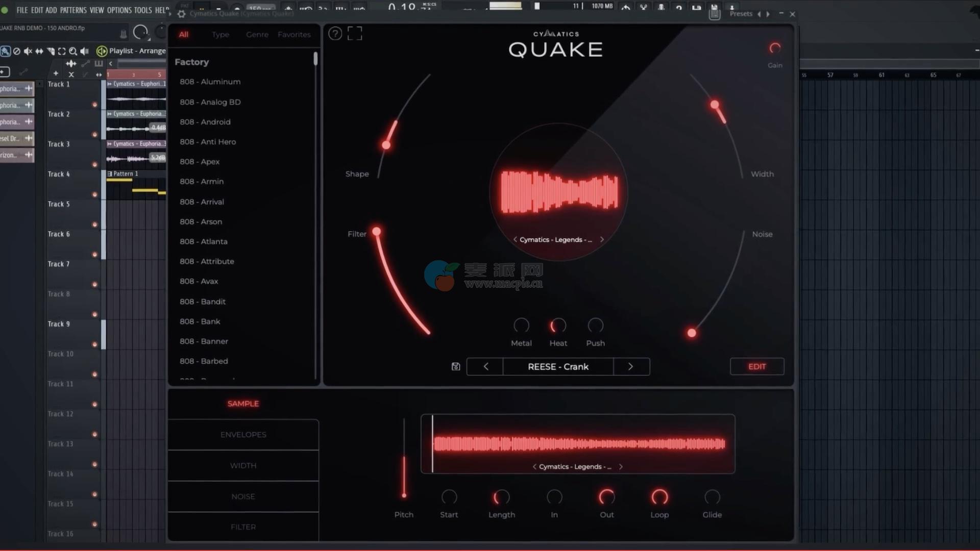Click the REESE - Crank preset name

(558, 366)
